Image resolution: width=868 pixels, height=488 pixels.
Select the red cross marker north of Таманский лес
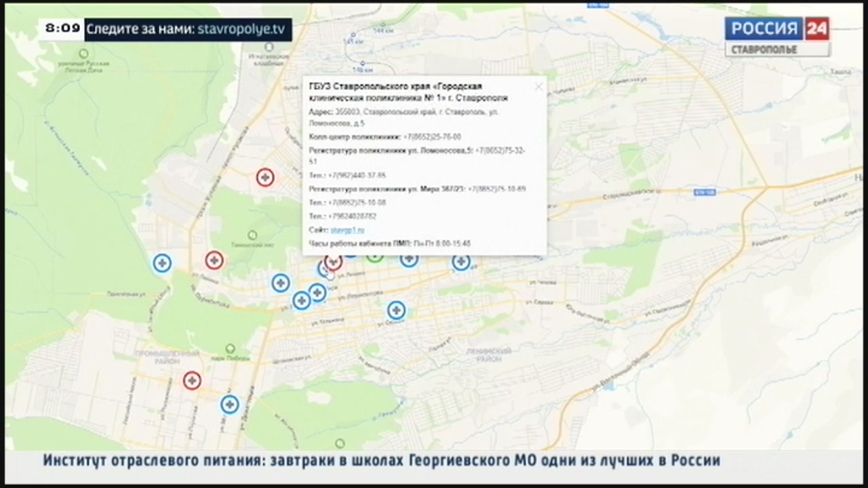coord(265,178)
